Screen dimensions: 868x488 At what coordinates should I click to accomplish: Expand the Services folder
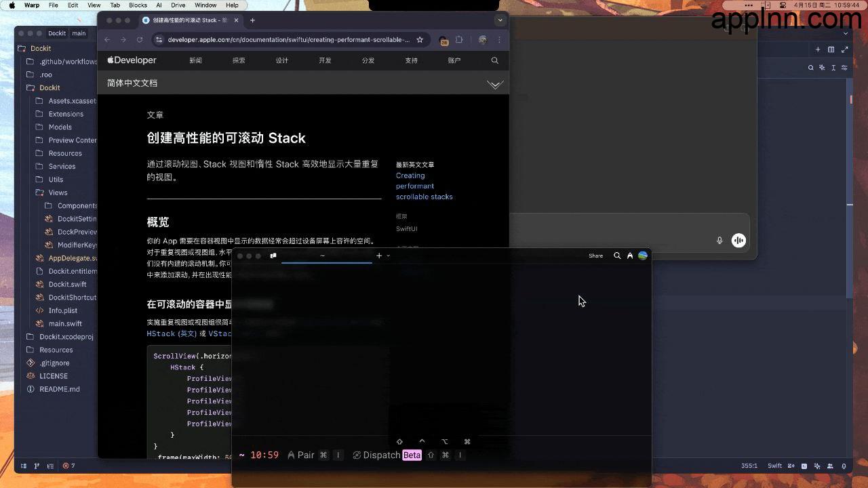62,166
